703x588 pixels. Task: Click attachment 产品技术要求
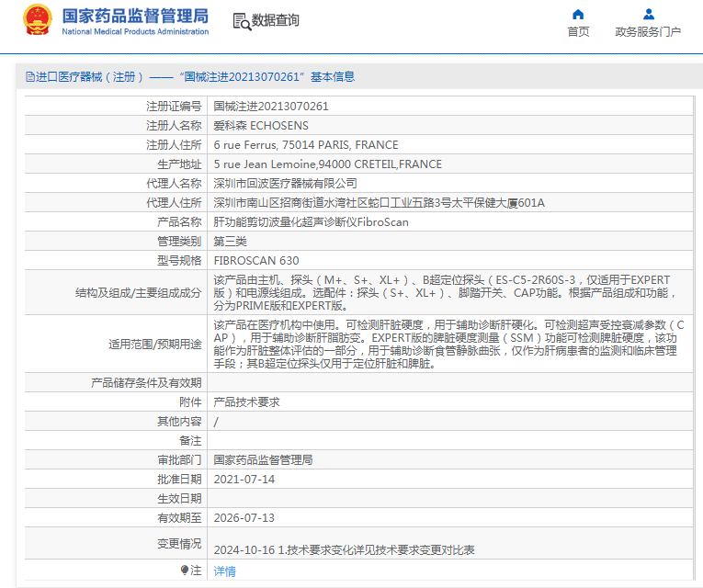click(x=246, y=402)
